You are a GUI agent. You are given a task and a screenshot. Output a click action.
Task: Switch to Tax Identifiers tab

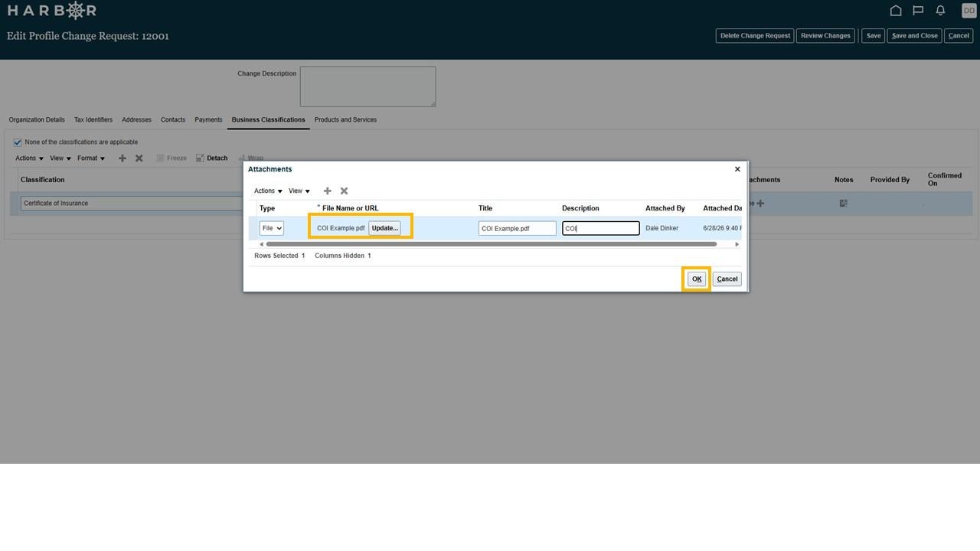coord(93,120)
